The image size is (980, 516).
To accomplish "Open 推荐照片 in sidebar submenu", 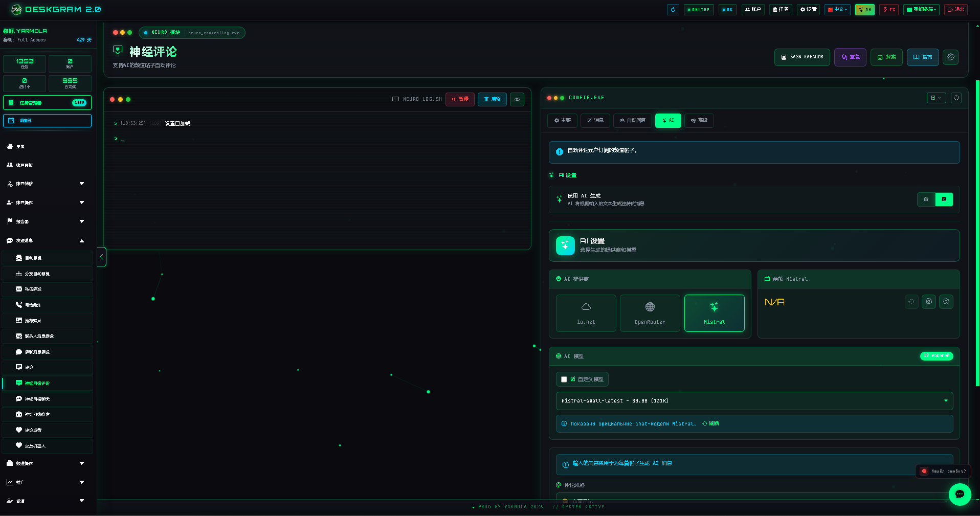I will pyautogui.click(x=48, y=321).
